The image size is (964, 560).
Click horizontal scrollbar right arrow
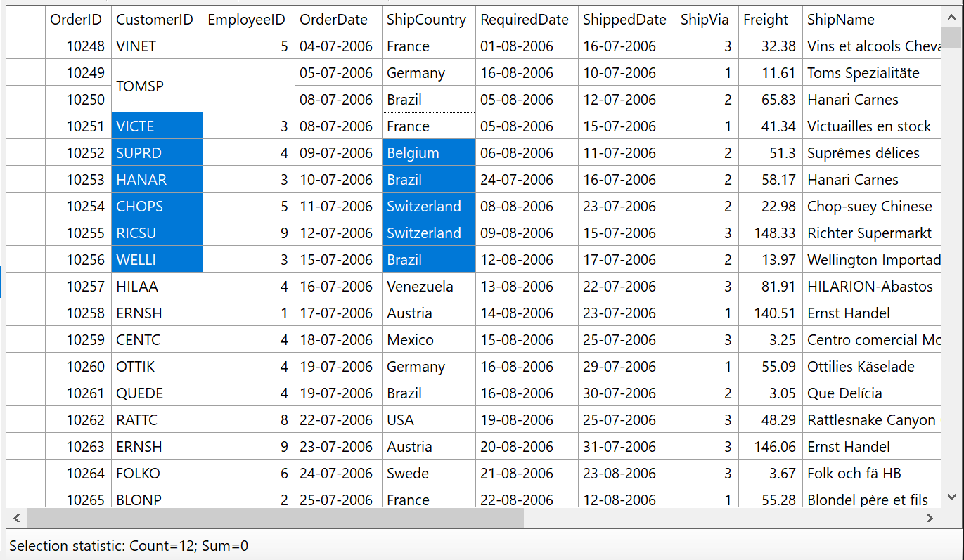coord(930,519)
